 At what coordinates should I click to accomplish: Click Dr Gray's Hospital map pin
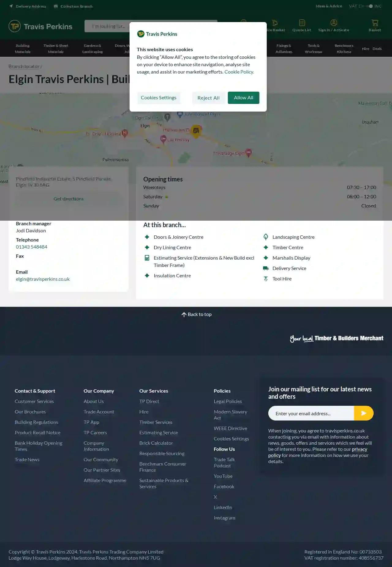124,133
